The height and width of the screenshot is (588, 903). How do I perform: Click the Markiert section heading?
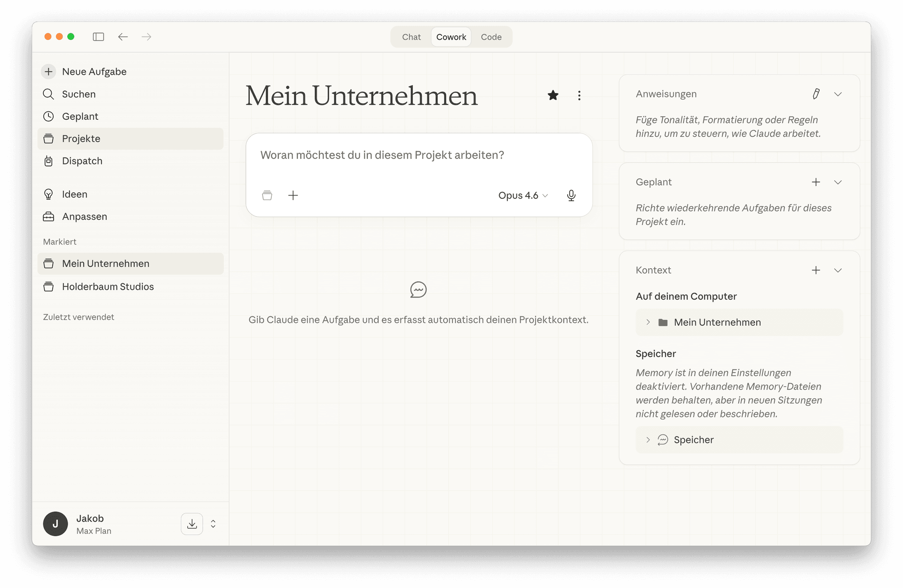click(60, 242)
